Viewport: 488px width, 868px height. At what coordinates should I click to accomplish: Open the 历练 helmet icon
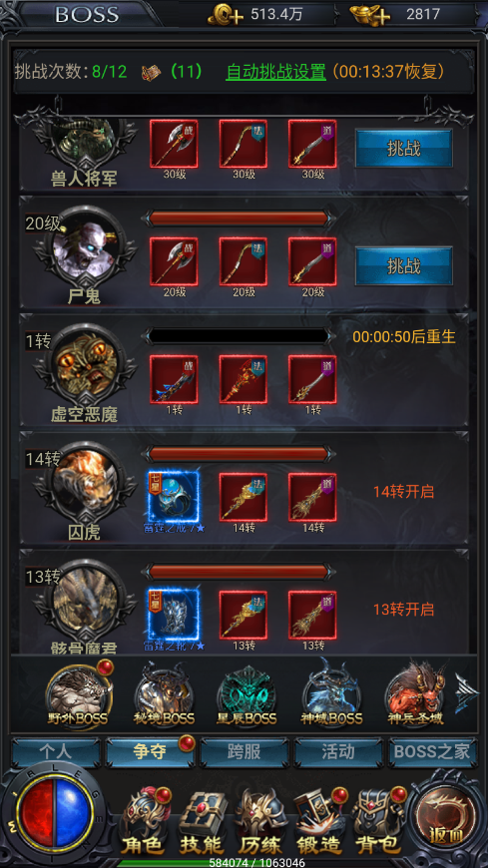(261, 821)
